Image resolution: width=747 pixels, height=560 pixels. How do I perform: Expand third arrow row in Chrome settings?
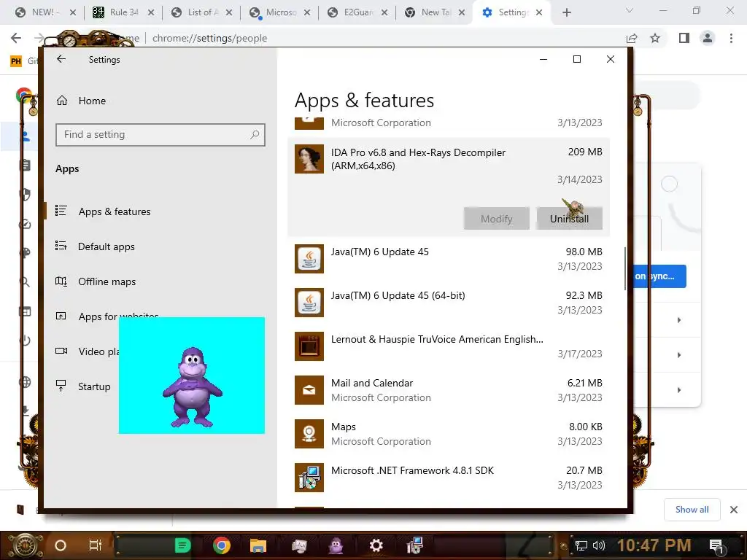click(679, 390)
